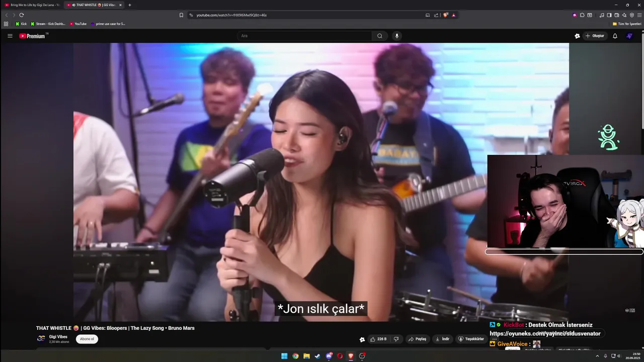Toggle the browser sidebar panel
Screen dimensions: 644x362
coord(609,15)
